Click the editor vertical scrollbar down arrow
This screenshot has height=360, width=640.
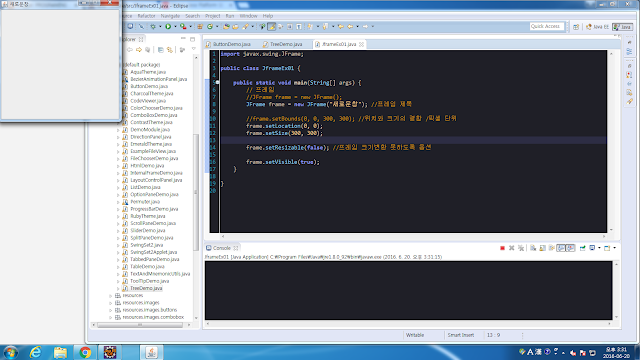[x=611, y=230]
